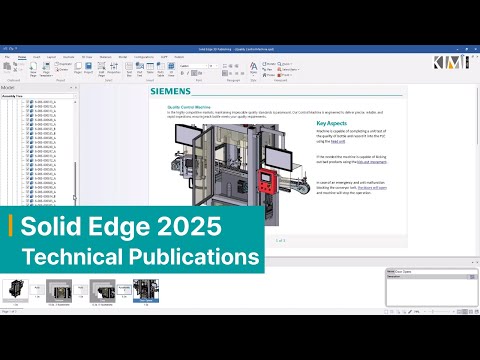Image resolution: width=480 pixels, height=360 pixels.
Task: Click the Parts Table insert icon
Action: 161,69
